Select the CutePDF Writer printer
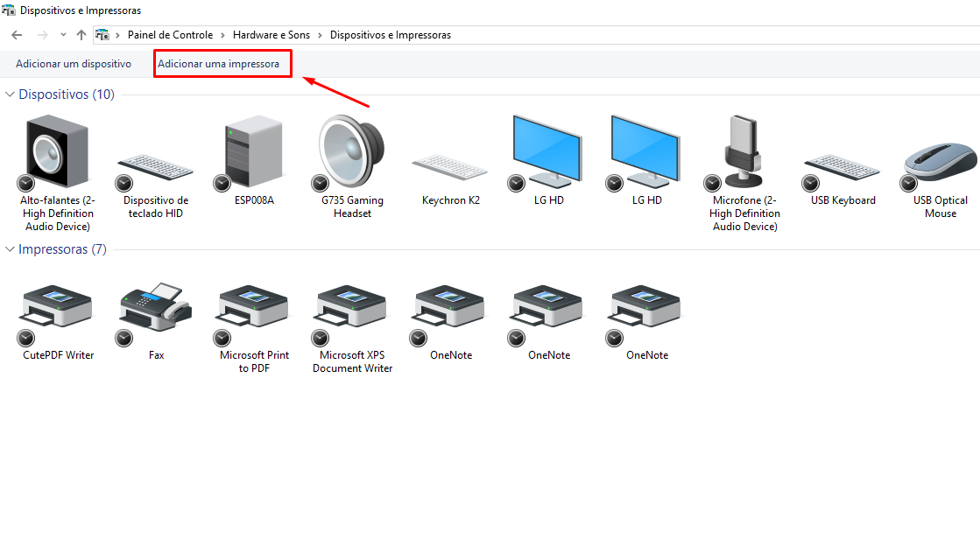980x546 pixels. pos(57,308)
